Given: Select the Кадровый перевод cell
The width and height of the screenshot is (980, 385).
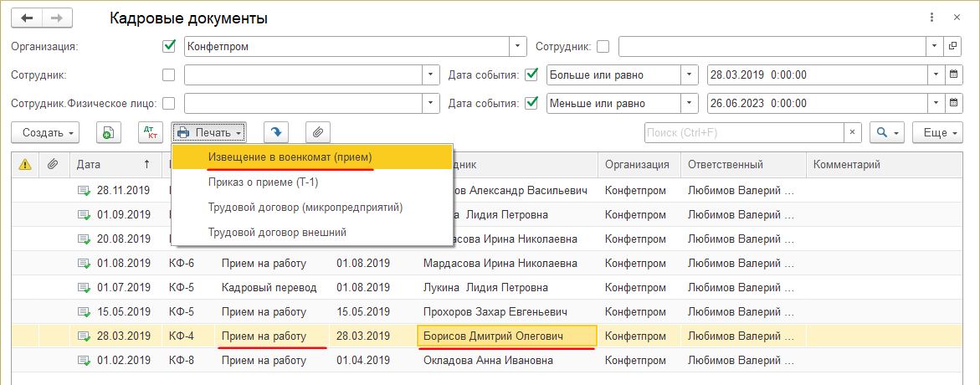Looking at the screenshot, I should 271,288.
